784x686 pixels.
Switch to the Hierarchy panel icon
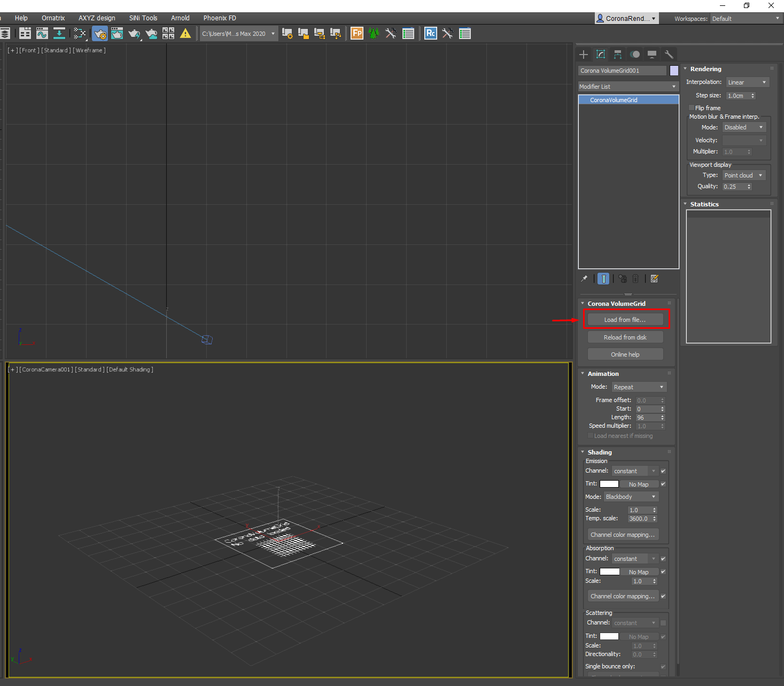(x=618, y=55)
